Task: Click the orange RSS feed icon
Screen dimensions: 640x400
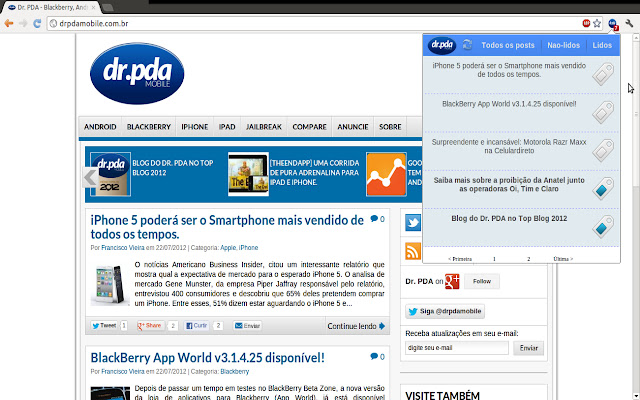Action: (x=413, y=251)
